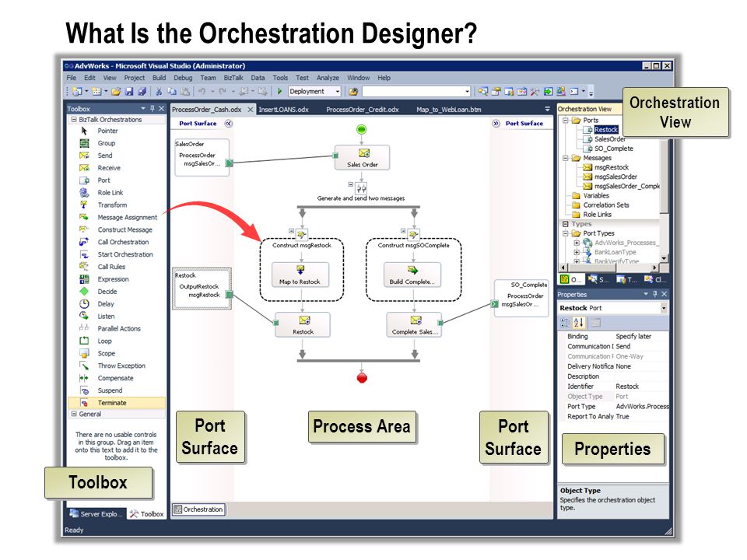The height and width of the screenshot is (560, 747).
Task: Click the Orchestration designer view tab
Action: pyautogui.click(x=198, y=509)
